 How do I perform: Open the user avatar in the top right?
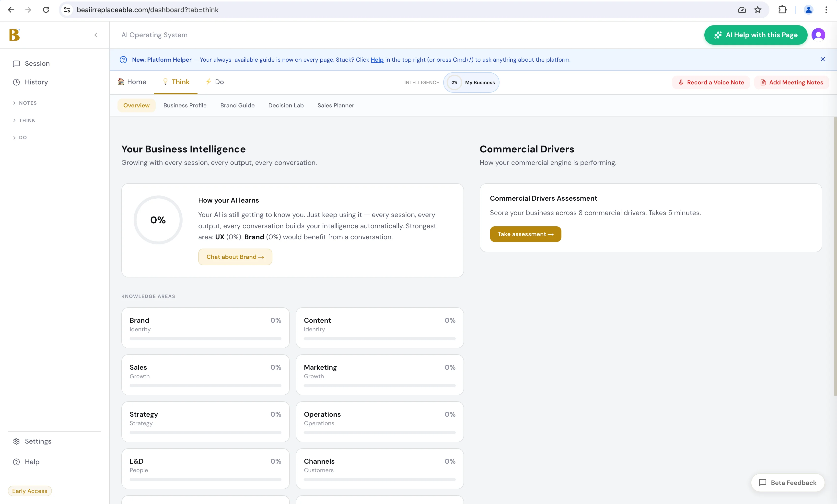pyautogui.click(x=818, y=35)
